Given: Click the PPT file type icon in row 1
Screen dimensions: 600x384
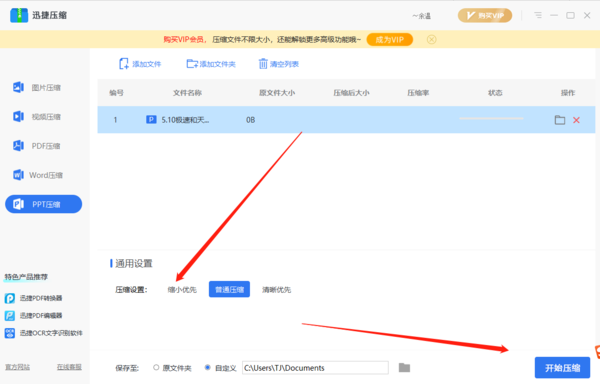Looking at the screenshot, I should click(x=151, y=120).
